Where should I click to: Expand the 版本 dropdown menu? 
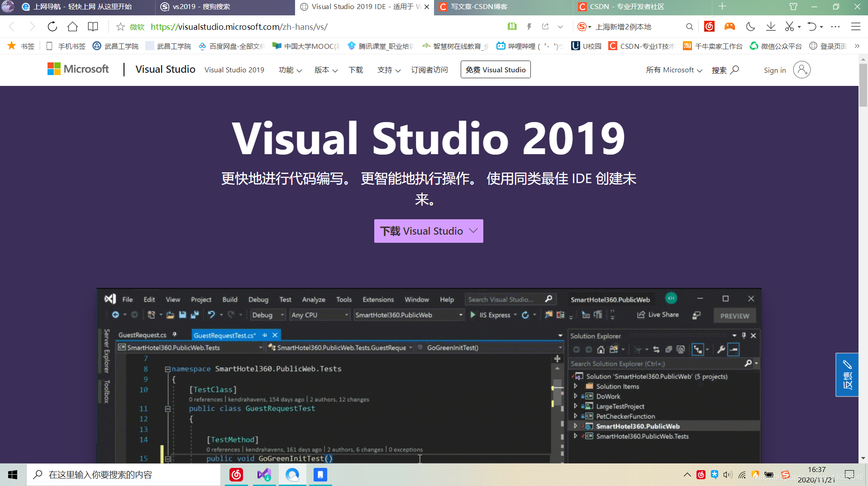pyautogui.click(x=326, y=70)
